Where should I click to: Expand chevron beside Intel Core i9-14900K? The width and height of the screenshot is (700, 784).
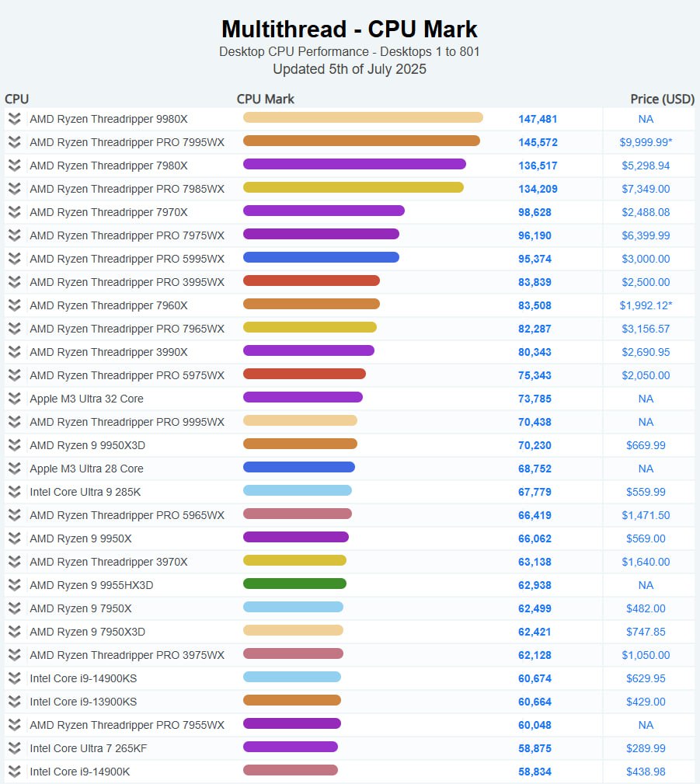[x=15, y=772]
